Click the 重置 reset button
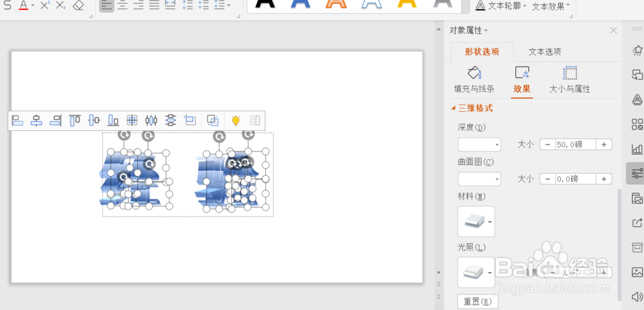The height and width of the screenshot is (310, 644). (478, 302)
